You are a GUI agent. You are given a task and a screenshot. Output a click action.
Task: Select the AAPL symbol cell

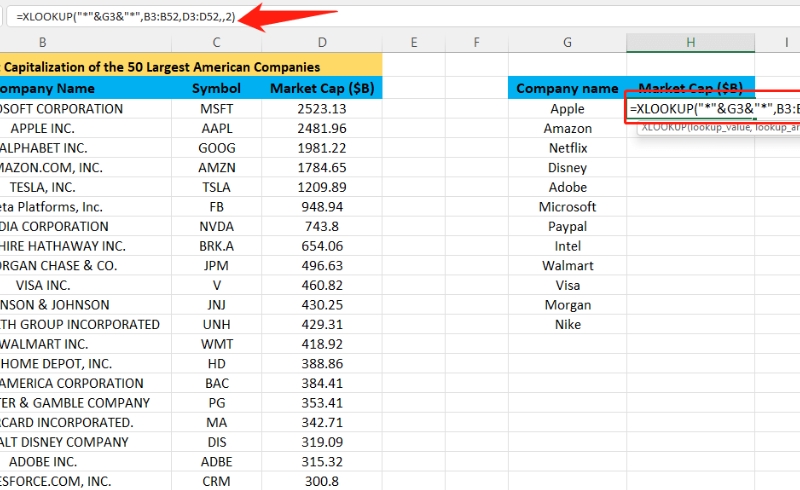216,128
